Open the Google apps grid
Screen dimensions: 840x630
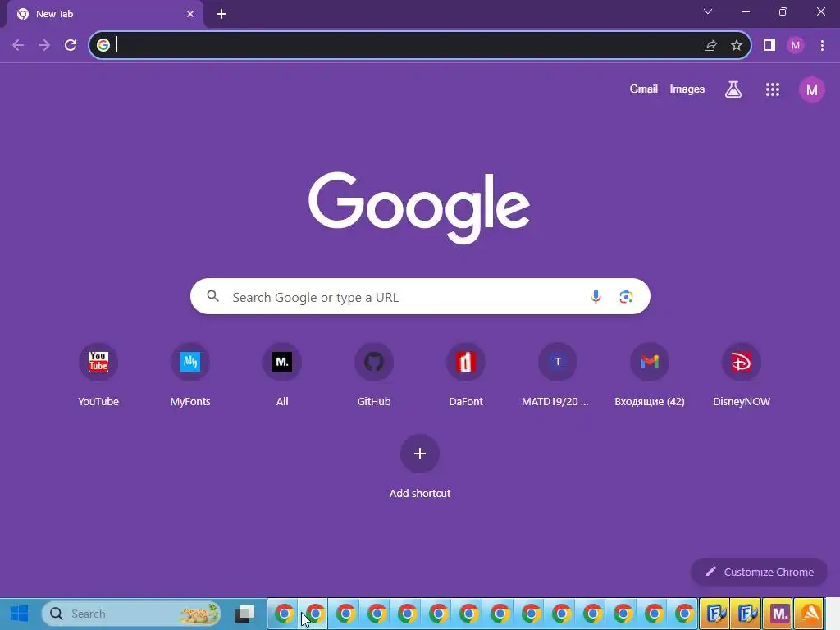(773, 89)
